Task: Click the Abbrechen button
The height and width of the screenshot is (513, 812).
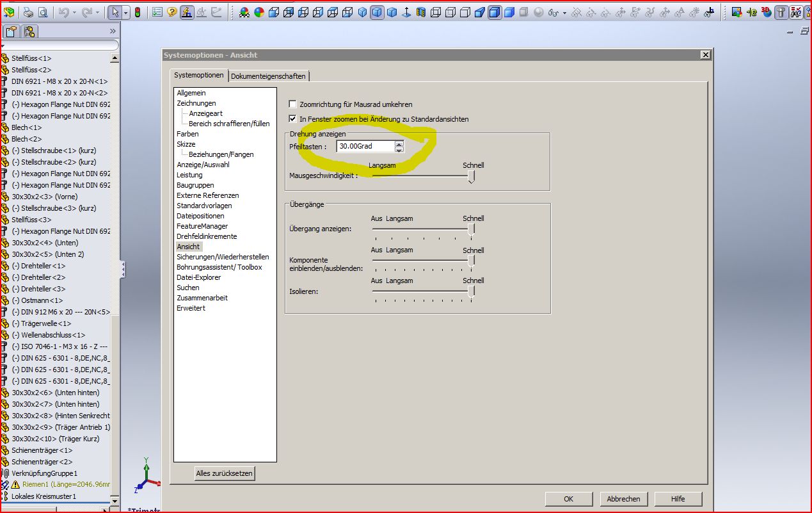Action: [x=623, y=499]
